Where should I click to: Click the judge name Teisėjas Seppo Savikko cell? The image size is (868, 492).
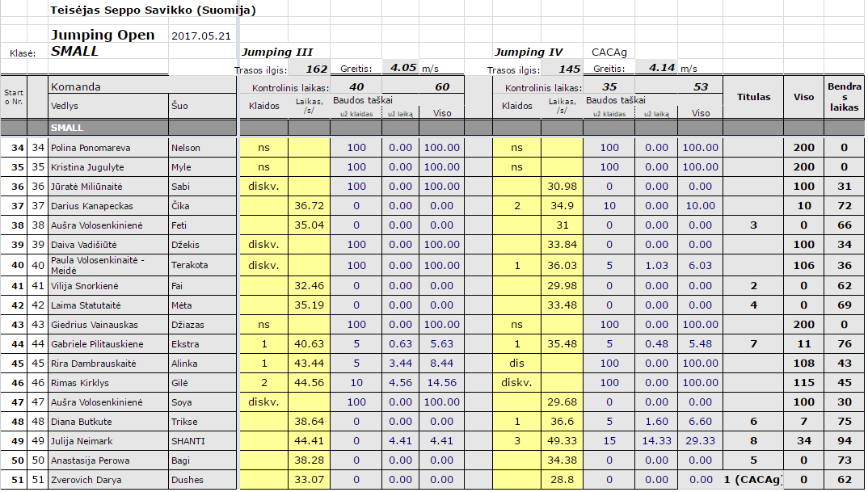coord(153,11)
